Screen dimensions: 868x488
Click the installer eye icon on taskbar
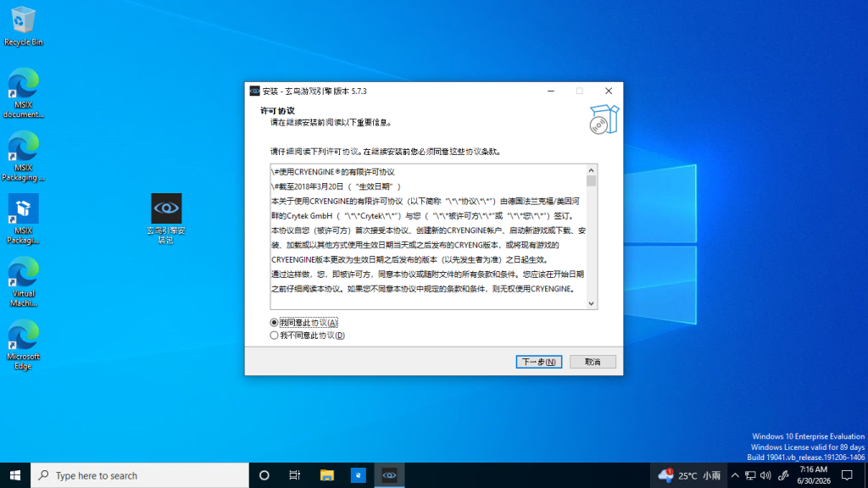pyautogui.click(x=389, y=475)
